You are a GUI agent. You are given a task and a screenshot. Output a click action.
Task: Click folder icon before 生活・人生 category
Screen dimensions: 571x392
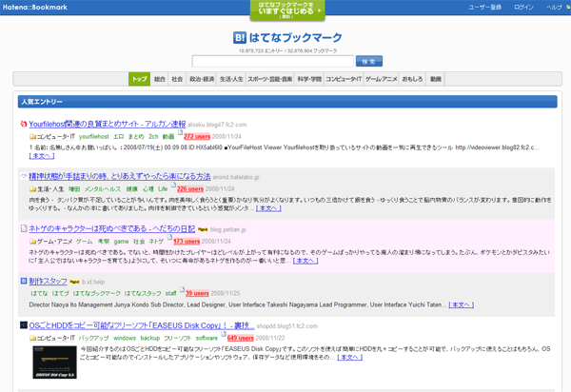(x=32, y=189)
